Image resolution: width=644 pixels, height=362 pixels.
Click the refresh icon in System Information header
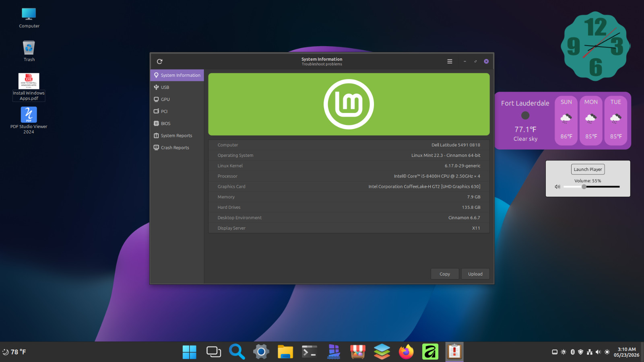159,62
